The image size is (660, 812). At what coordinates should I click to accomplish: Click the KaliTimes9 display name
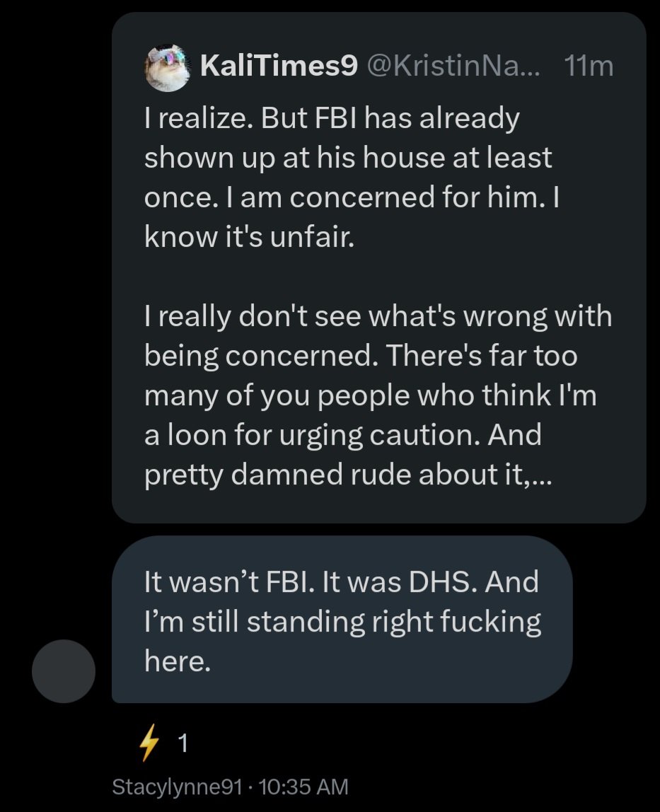click(x=279, y=66)
